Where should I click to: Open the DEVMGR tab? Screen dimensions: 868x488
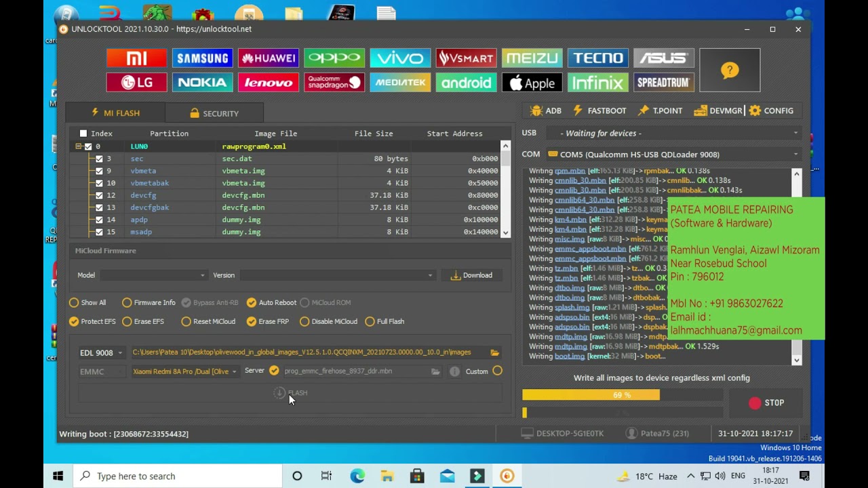click(718, 110)
